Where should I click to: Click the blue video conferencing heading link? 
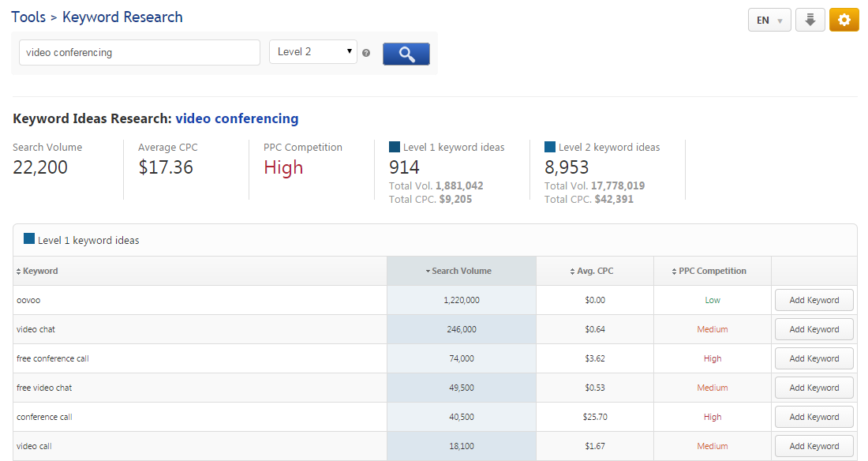pos(237,118)
